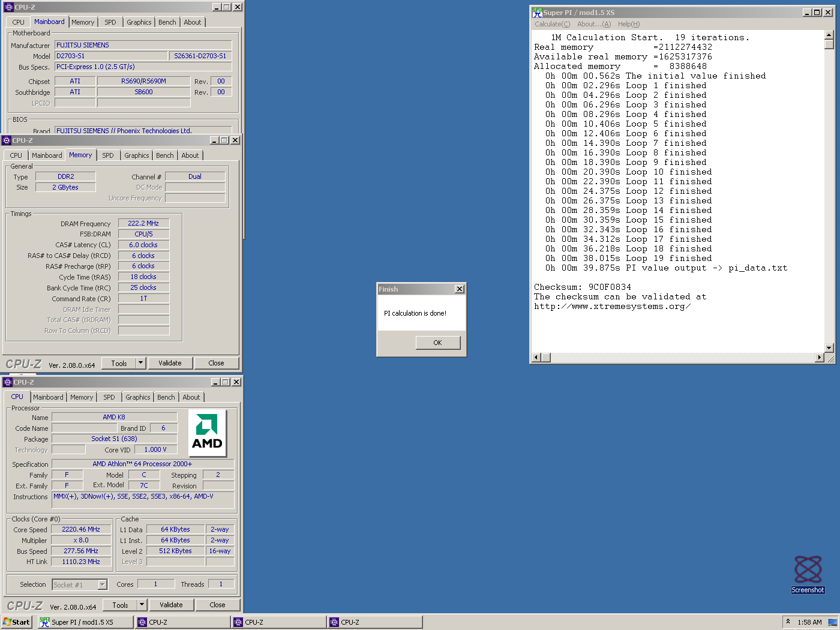
Task: Select About tab in top Mainboard window
Action: pos(193,22)
